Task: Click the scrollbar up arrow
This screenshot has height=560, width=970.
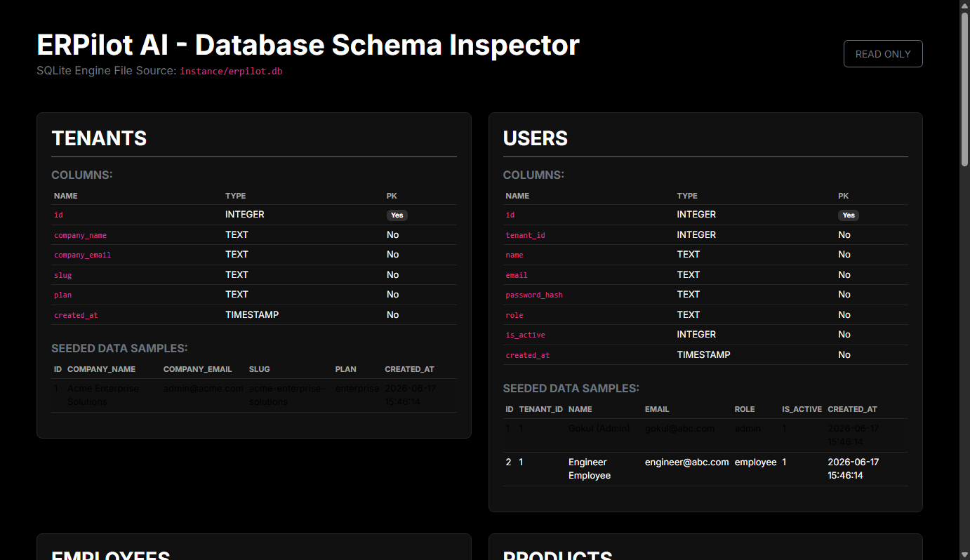Action: (964, 6)
